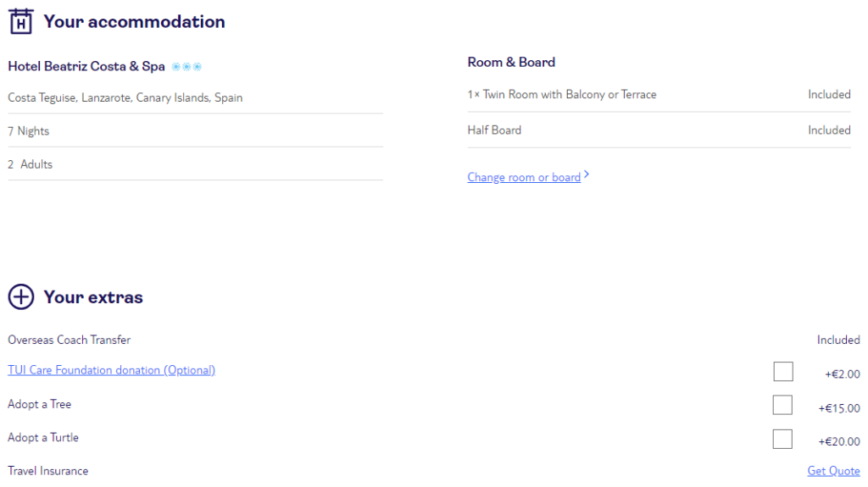The image size is (868, 487).
Task: Click the 7 Nights row
Action: click(x=196, y=131)
